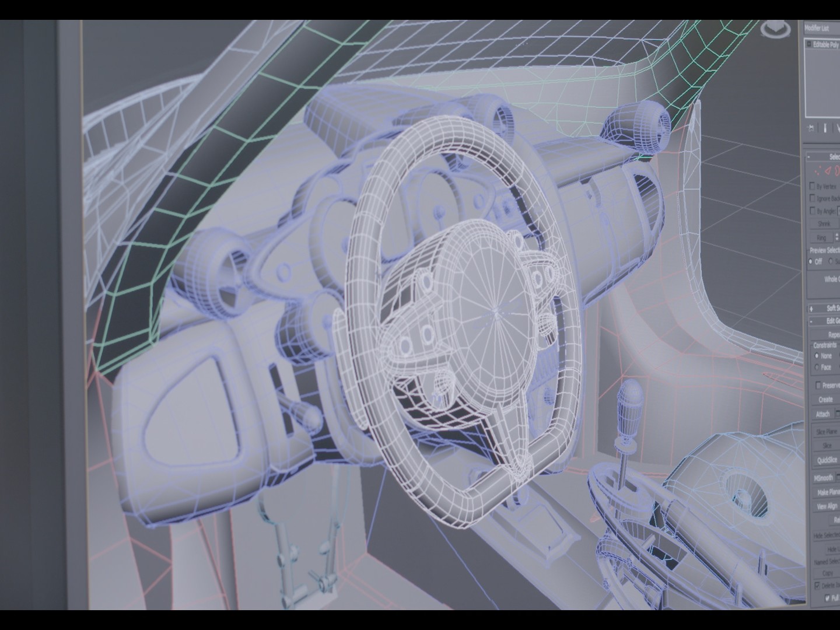This screenshot has height=630, width=840.
Task: Click the Ring spinner arrows
Action: [x=836, y=237]
